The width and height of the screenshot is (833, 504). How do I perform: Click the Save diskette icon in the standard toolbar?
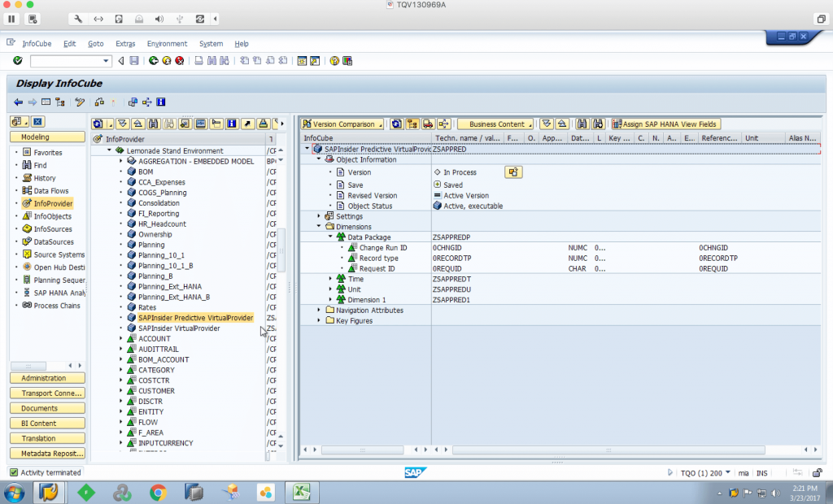pyautogui.click(x=134, y=60)
